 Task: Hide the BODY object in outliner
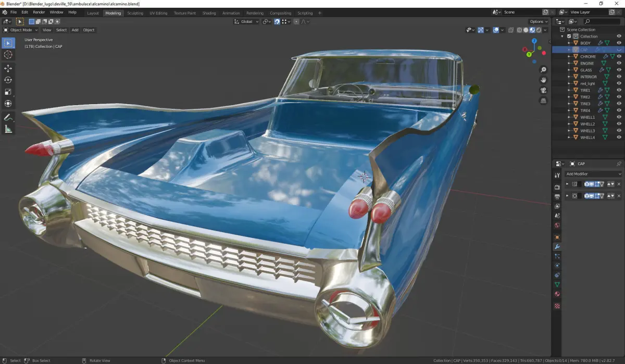pyautogui.click(x=619, y=43)
